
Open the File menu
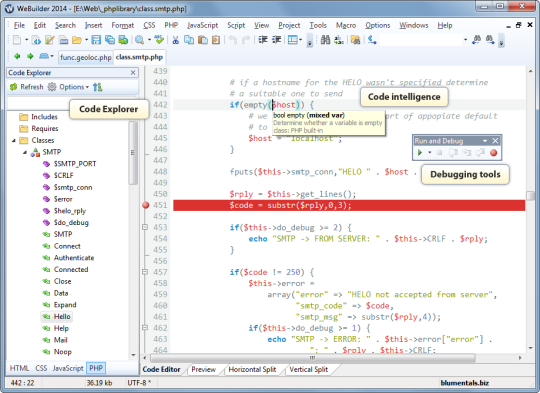(19, 25)
